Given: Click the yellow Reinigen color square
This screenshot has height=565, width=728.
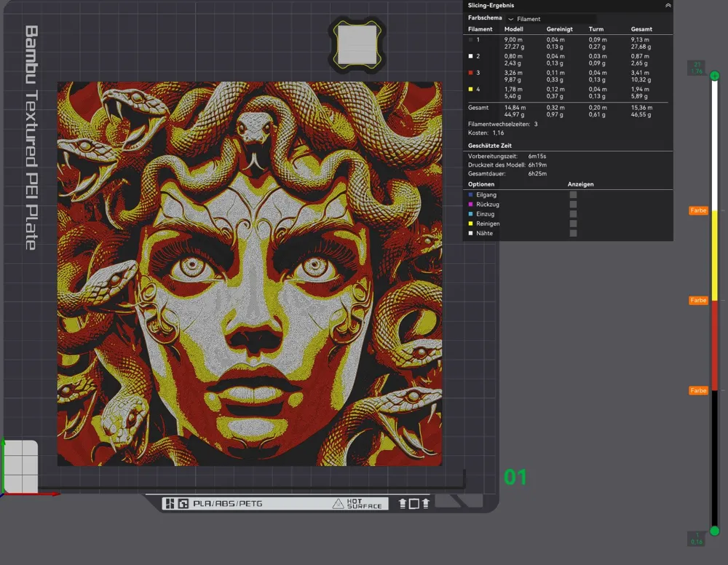Looking at the screenshot, I should point(470,224).
